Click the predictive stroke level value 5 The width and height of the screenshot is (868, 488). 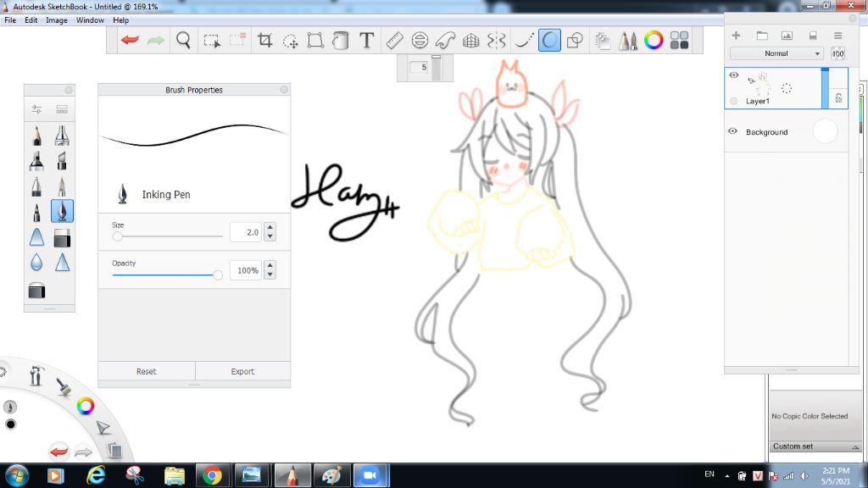419,68
